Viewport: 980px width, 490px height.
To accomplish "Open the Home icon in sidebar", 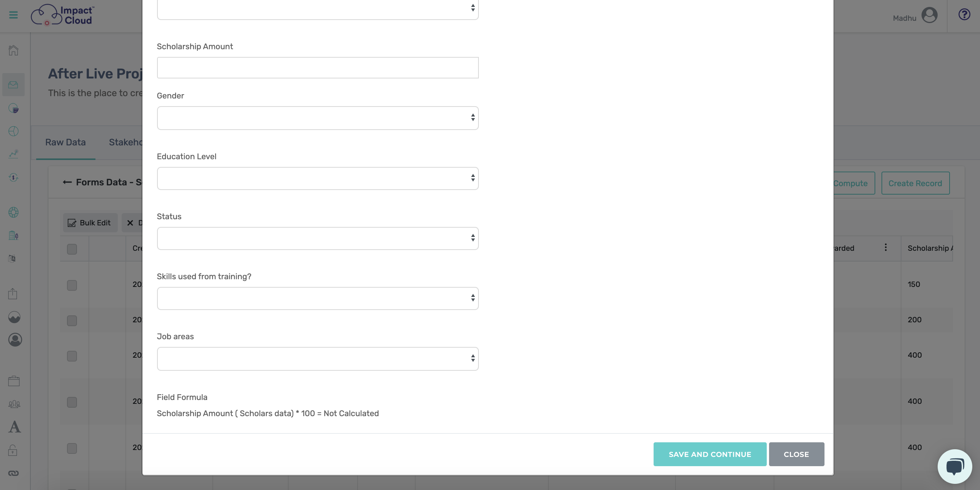I will coord(13,50).
